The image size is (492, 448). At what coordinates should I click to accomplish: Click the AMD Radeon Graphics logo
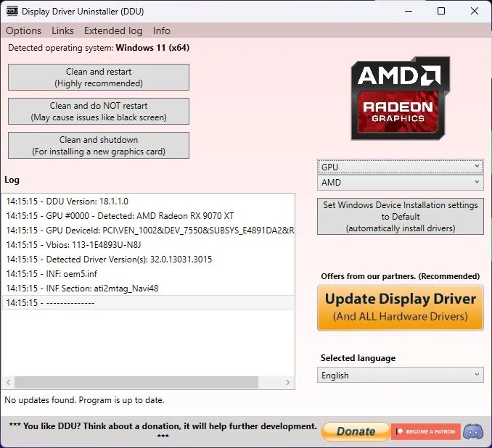[x=400, y=99]
